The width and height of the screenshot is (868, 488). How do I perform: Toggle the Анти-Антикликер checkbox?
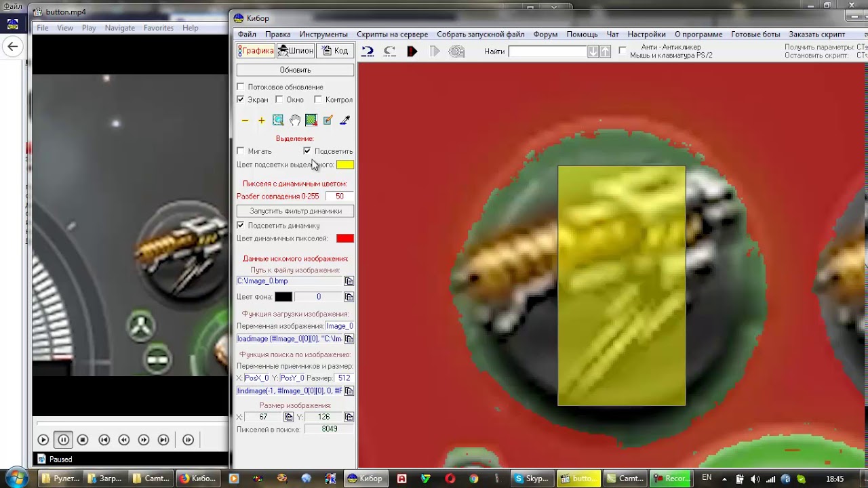coord(623,51)
